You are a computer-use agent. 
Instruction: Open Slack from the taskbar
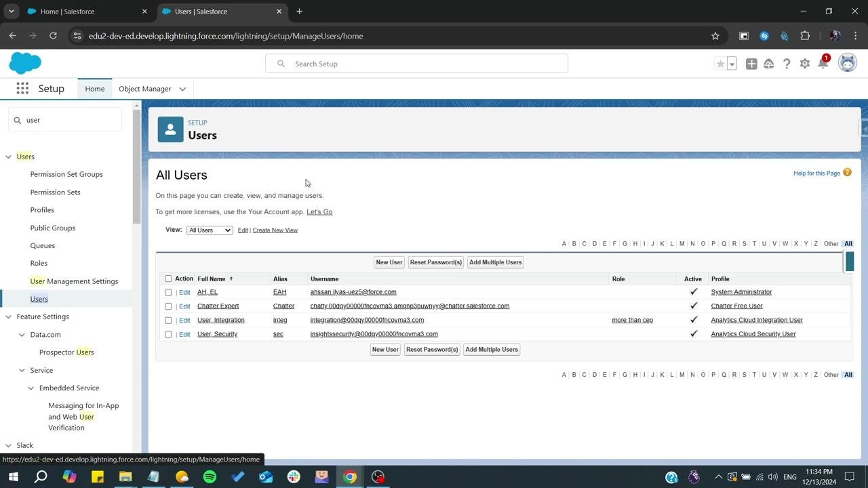(x=294, y=476)
